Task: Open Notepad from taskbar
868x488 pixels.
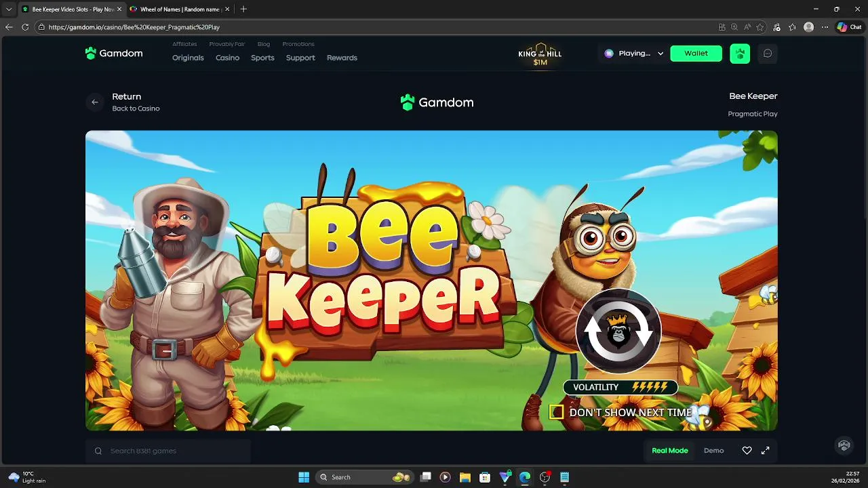Action: [565, 477]
